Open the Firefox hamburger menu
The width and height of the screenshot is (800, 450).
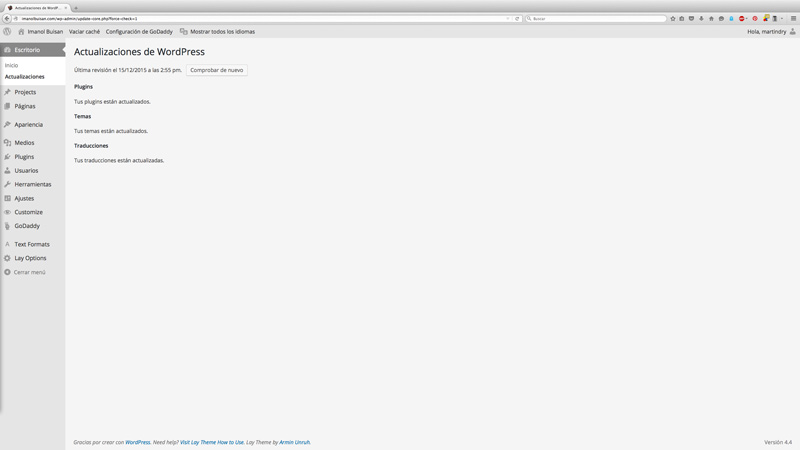(x=794, y=18)
